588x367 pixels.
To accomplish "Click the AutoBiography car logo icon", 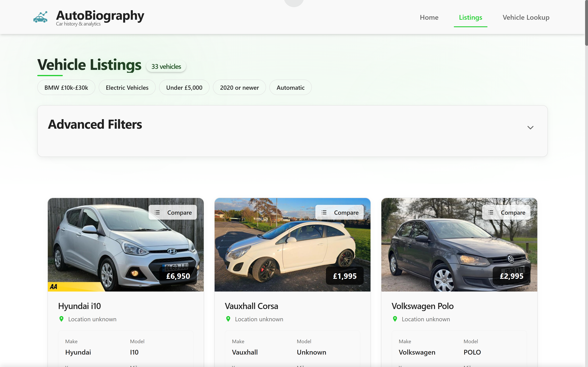I will coord(40,17).
